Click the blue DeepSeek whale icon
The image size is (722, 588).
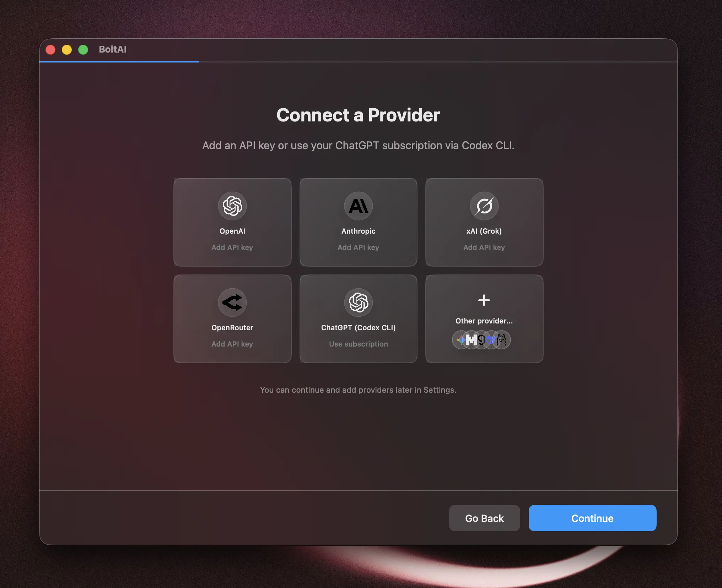coord(491,340)
